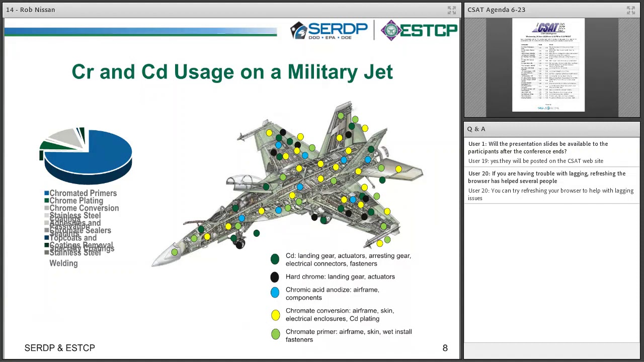Click the 'CSAT Agenda 6-23' pod title
The image size is (644, 362).
496,10
